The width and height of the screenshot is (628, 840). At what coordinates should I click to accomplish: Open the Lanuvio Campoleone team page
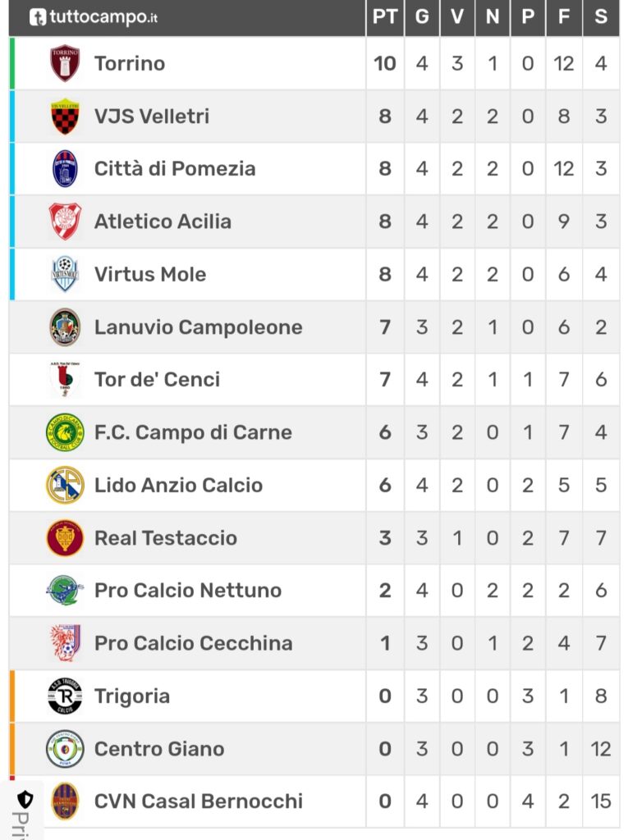199,326
